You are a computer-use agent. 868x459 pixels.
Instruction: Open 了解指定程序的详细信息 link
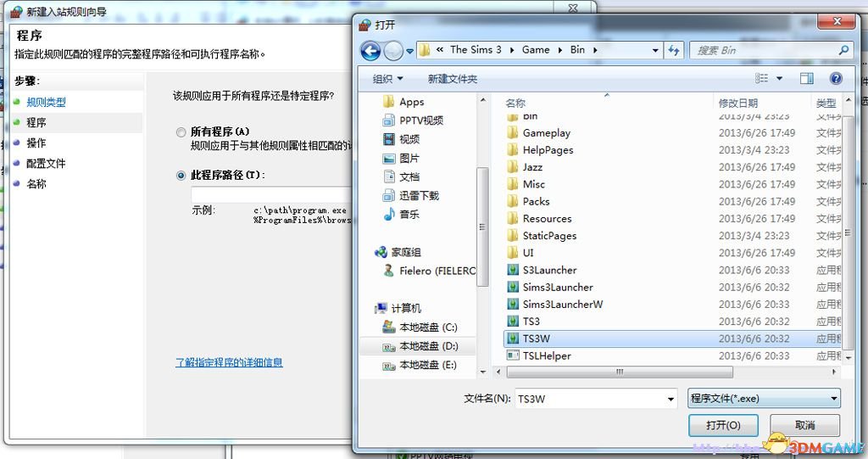[229, 362]
